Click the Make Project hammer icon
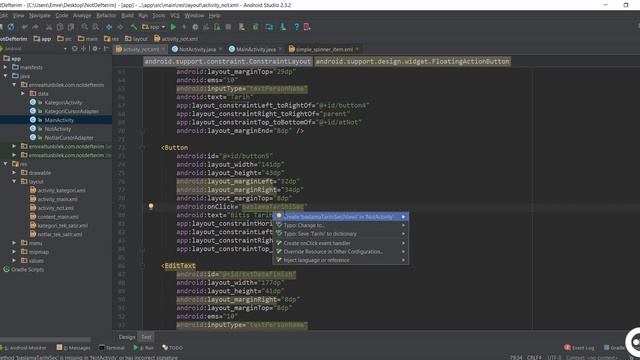 (133, 27)
